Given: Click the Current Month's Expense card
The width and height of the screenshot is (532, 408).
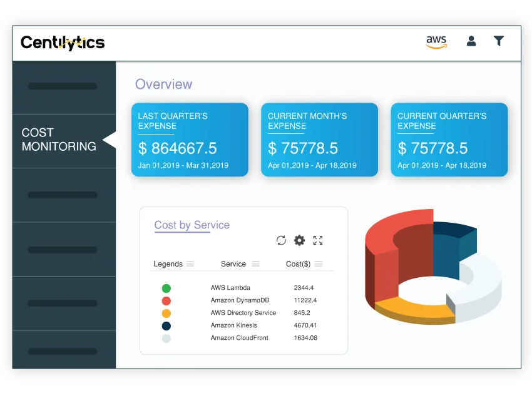Looking at the screenshot, I should tap(320, 140).
